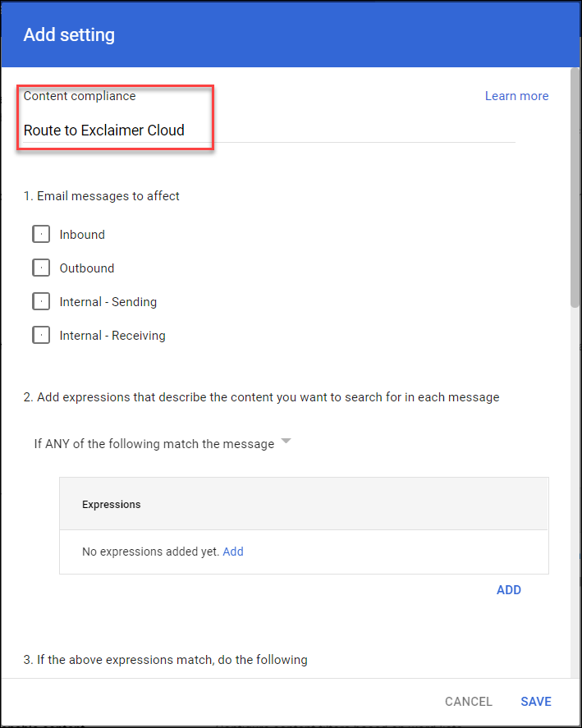582x728 pixels.
Task: Click the CANCEL button
Action: 468,702
